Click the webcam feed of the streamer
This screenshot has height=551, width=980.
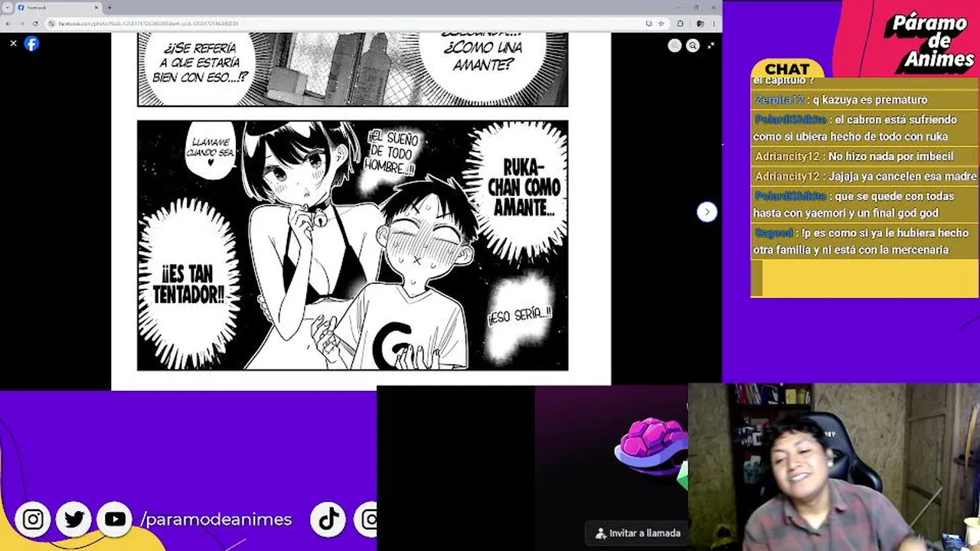[x=834, y=467]
